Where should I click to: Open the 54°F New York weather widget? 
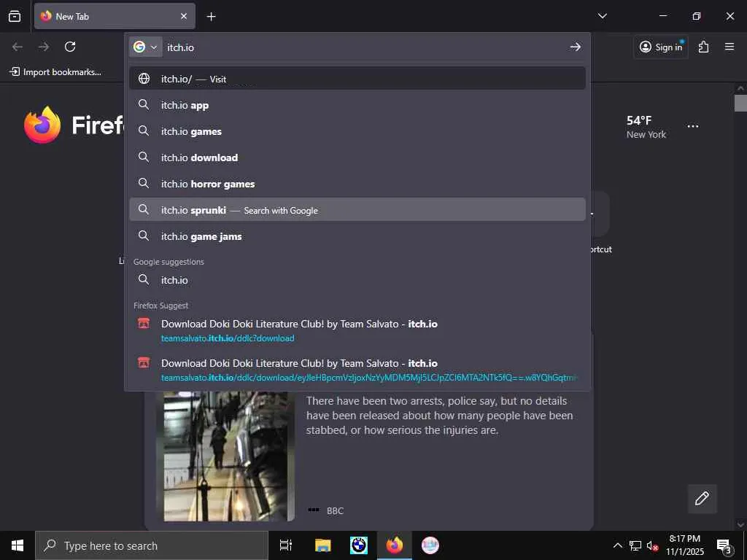pos(646,127)
